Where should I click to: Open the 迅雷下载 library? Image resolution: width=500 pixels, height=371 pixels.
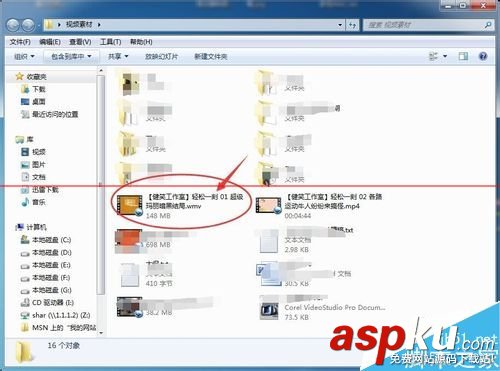tap(40, 190)
